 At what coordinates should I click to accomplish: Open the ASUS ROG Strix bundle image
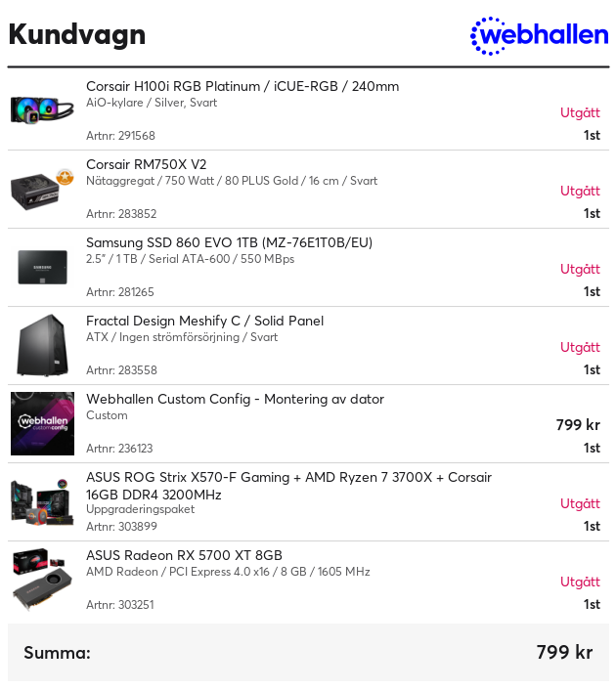coord(42,501)
